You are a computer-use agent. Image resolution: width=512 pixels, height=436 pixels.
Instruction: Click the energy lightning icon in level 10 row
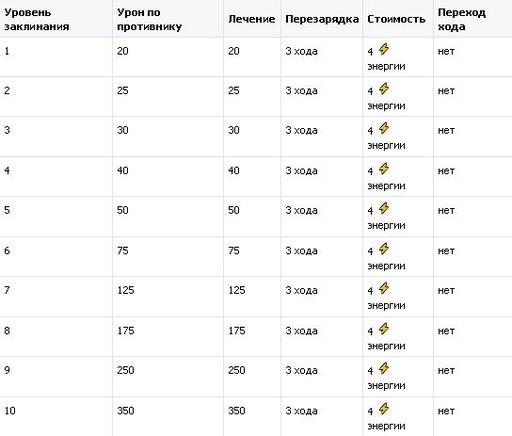click(x=384, y=409)
